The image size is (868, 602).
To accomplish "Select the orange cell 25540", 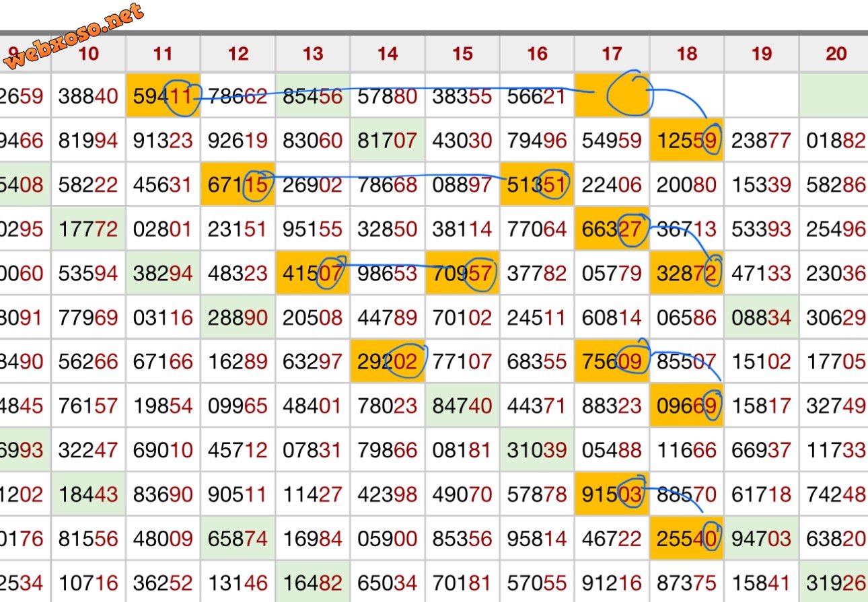I will point(686,538).
